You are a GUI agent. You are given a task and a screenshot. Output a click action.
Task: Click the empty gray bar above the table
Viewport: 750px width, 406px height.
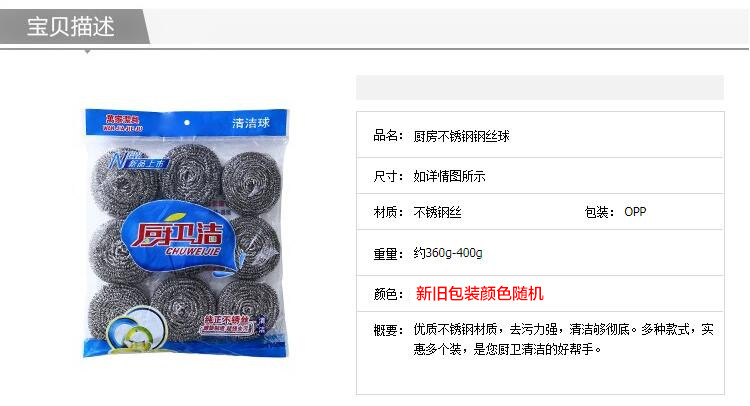pyautogui.click(x=540, y=88)
